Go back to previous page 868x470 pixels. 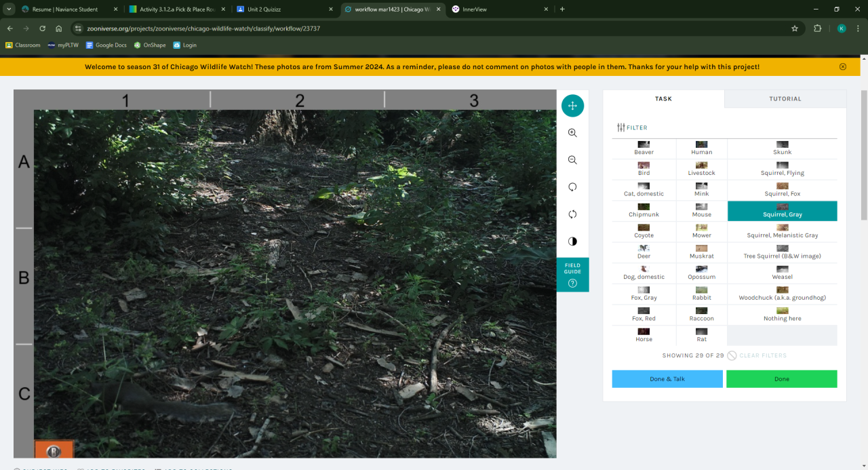[9, 28]
